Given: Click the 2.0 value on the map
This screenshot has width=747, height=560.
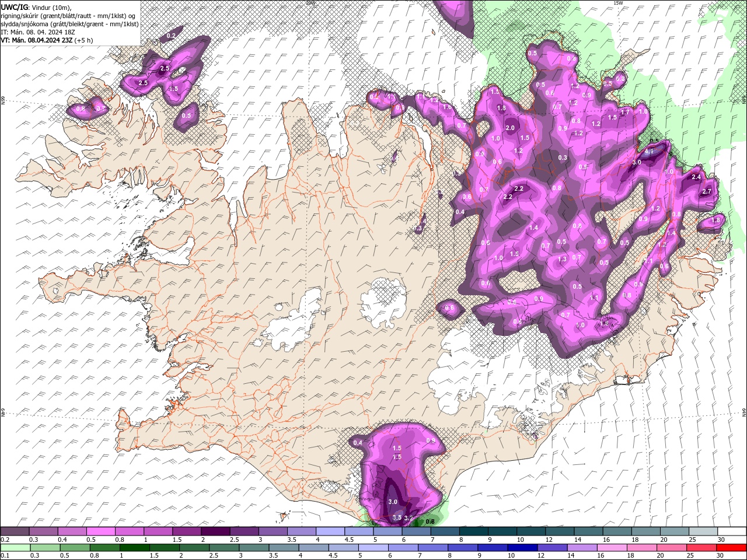Looking at the screenshot, I should pyautogui.click(x=510, y=128).
